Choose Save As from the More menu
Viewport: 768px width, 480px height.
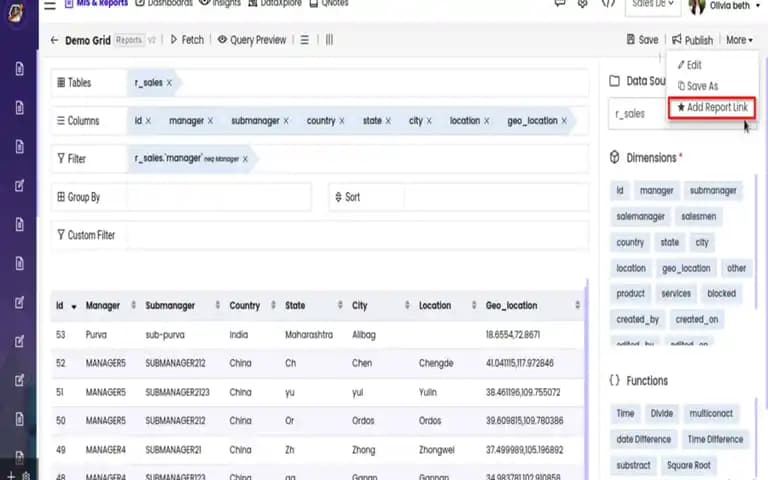pyautogui.click(x=698, y=86)
